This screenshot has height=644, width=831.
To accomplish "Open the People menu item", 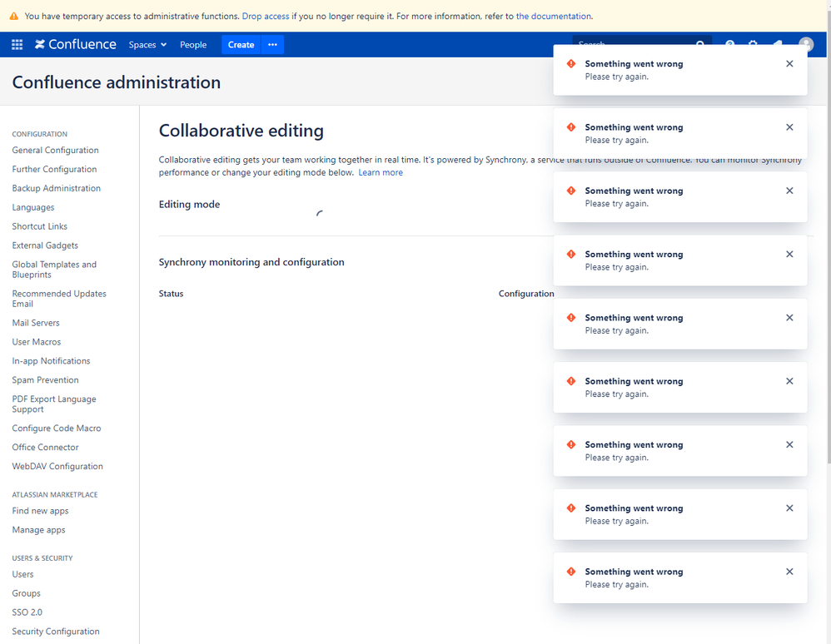I will (193, 44).
